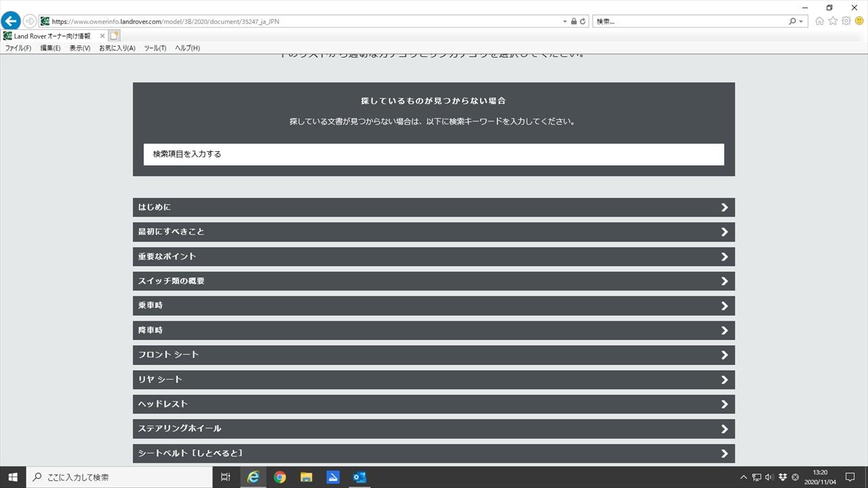Open the blue pinned app next to File Explorer
The height and width of the screenshot is (488, 868).
coord(333,477)
